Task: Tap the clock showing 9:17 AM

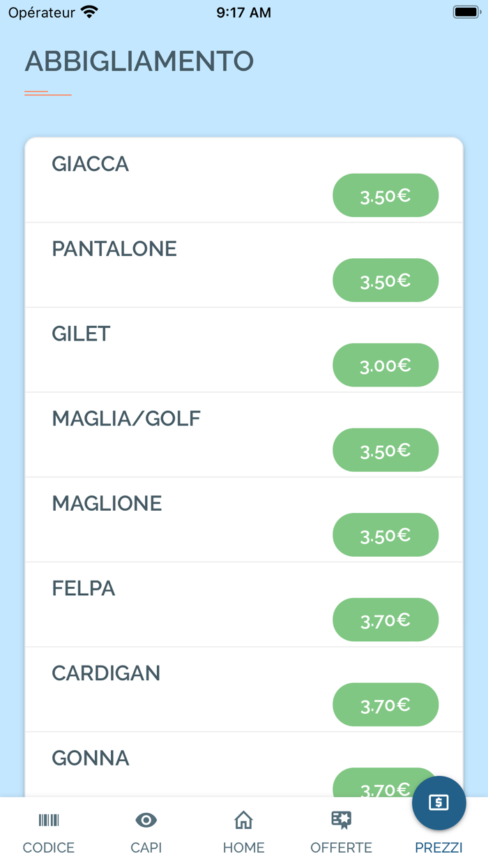Action: coord(243,13)
